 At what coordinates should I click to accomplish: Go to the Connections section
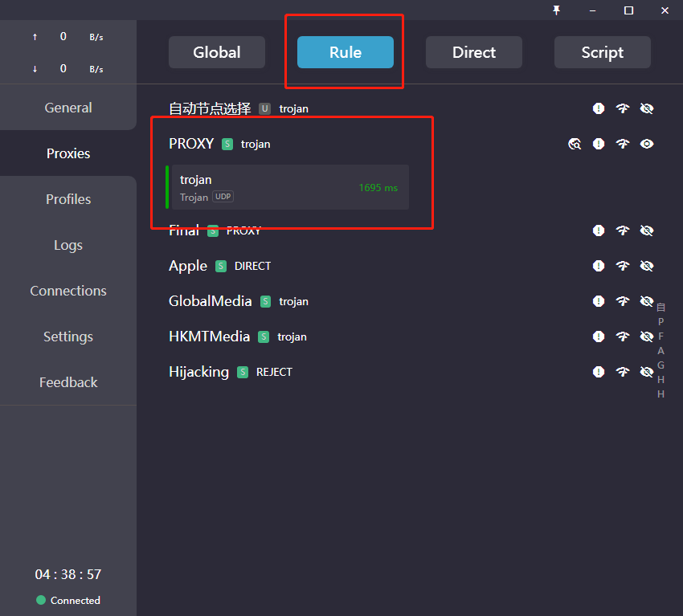tap(68, 291)
